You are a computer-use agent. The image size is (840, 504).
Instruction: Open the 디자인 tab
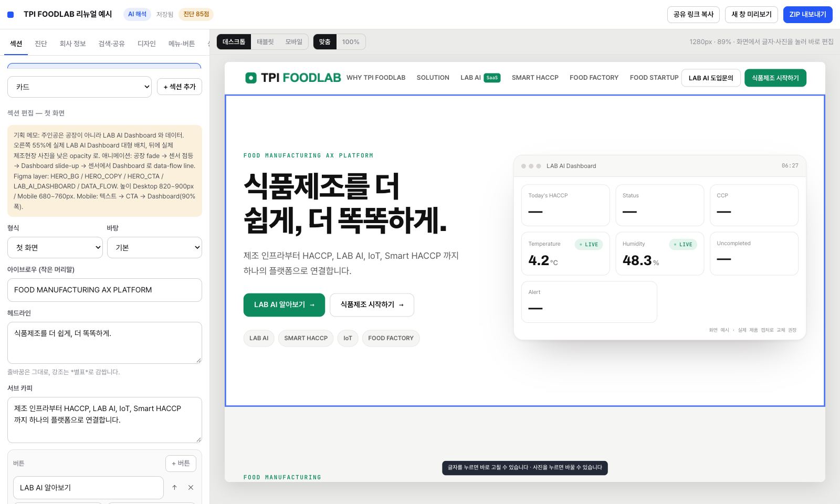(x=146, y=44)
